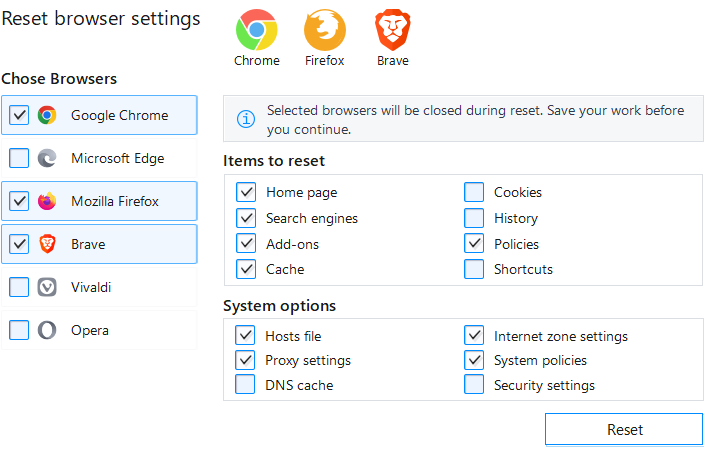Click the Mozilla Firefox list icon
This screenshot has height=449, width=704.
[x=47, y=201]
